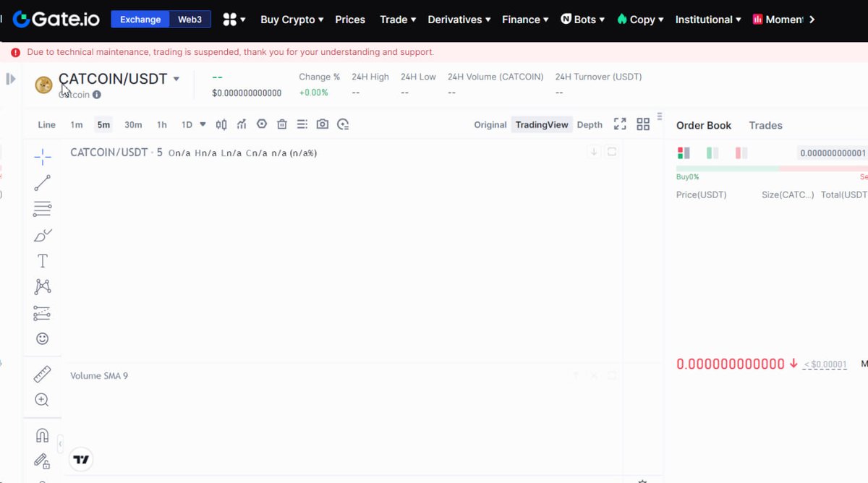Open the 1D timeframe dropdown arrow
The width and height of the screenshot is (868, 483).
[203, 124]
